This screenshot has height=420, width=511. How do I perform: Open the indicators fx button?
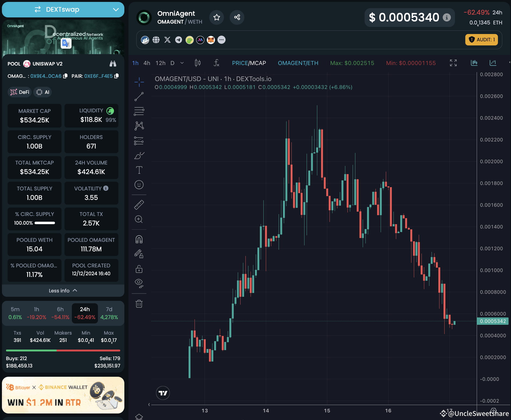pos(216,63)
